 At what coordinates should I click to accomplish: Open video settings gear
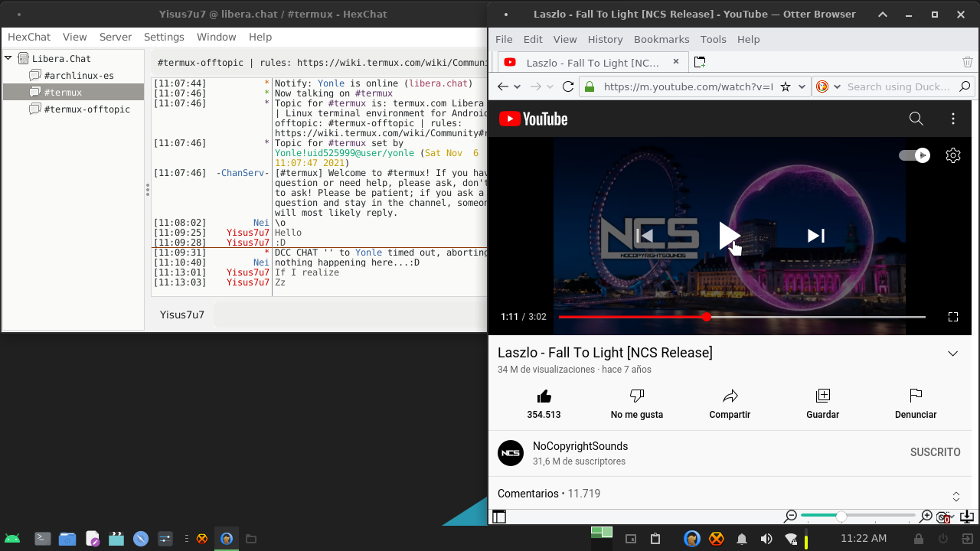(x=953, y=155)
